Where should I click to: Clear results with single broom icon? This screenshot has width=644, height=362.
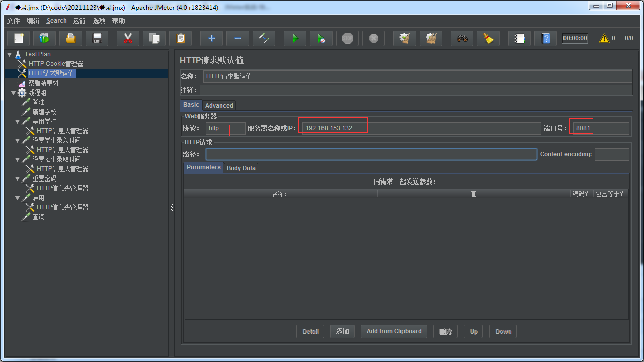pyautogui.click(x=405, y=38)
